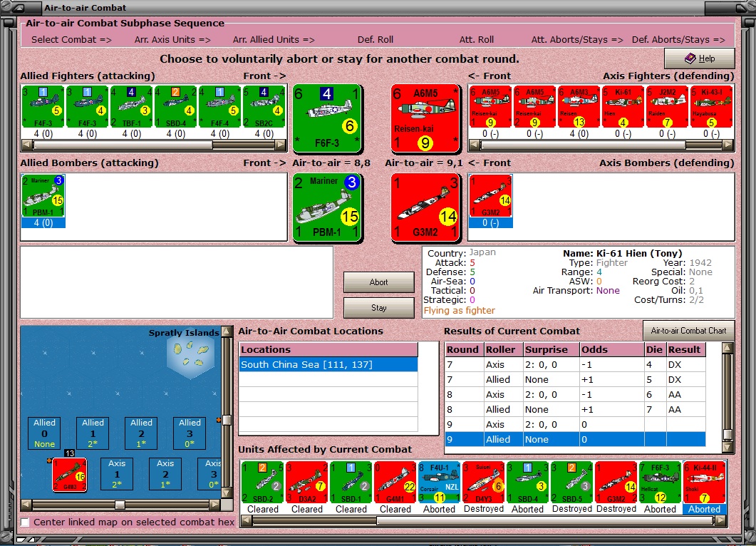
Task: Click the Die column header
Action: point(656,350)
